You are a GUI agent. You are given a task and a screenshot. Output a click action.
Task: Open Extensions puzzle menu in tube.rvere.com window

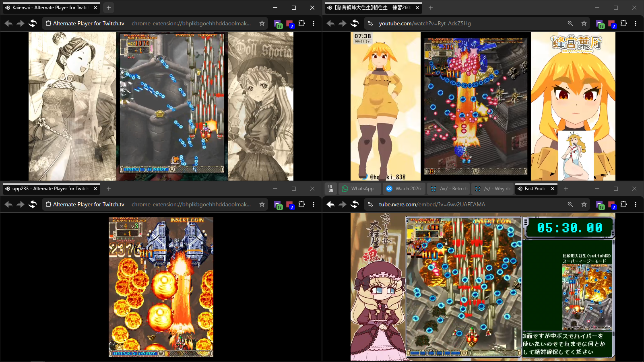[623, 204]
